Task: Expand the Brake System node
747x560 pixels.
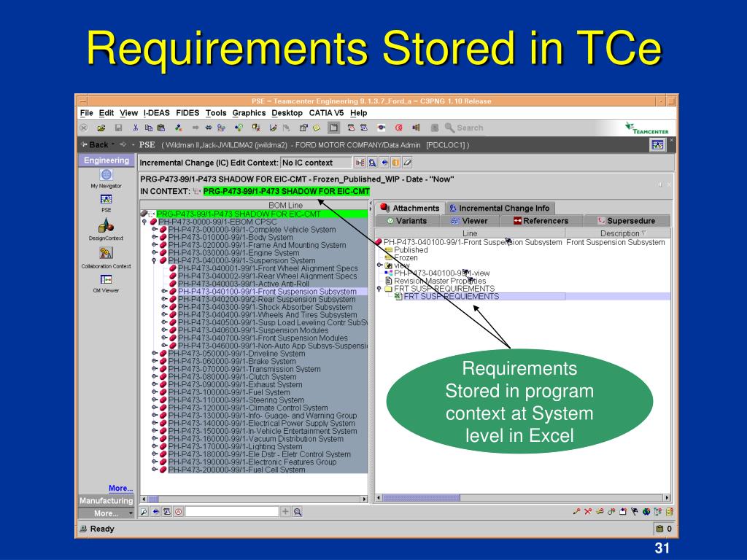Action: click(x=155, y=362)
